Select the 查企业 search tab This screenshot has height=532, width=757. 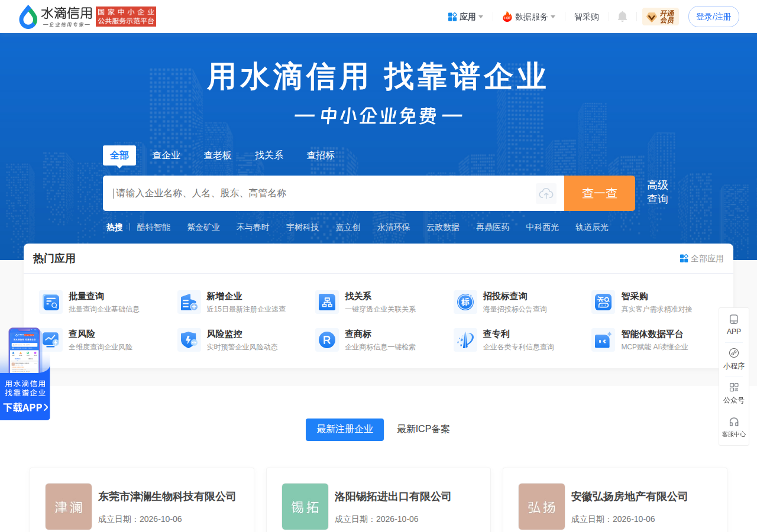(x=166, y=155)
